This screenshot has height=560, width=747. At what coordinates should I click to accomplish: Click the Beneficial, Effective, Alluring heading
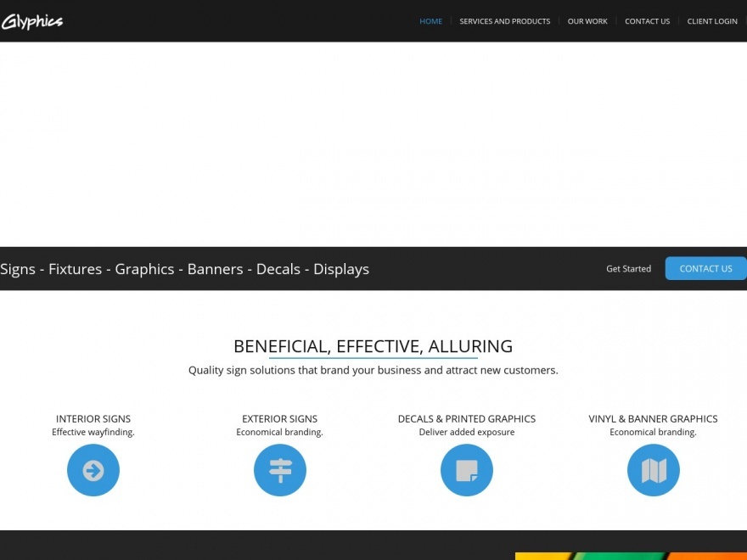pos(373,346)
